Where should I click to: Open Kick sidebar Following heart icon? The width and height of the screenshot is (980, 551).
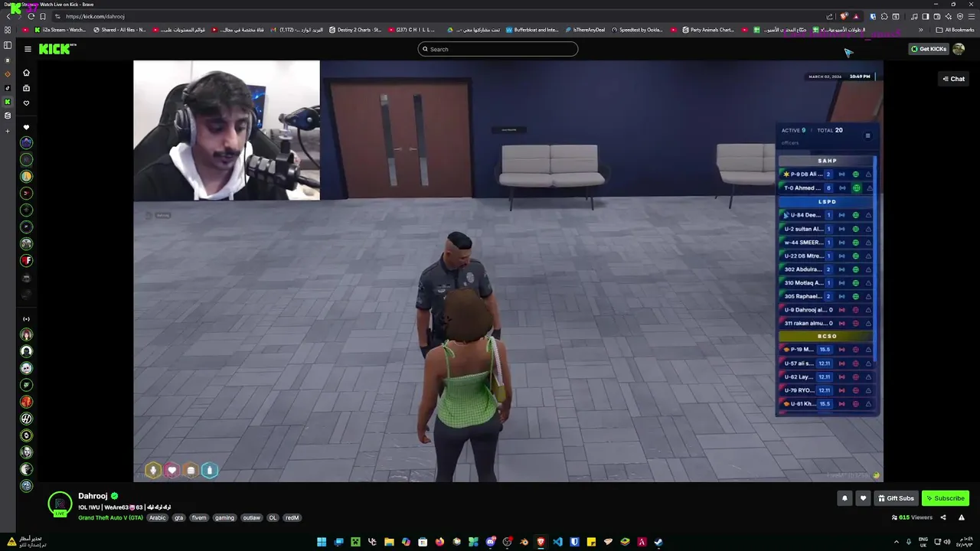(26, 103)
